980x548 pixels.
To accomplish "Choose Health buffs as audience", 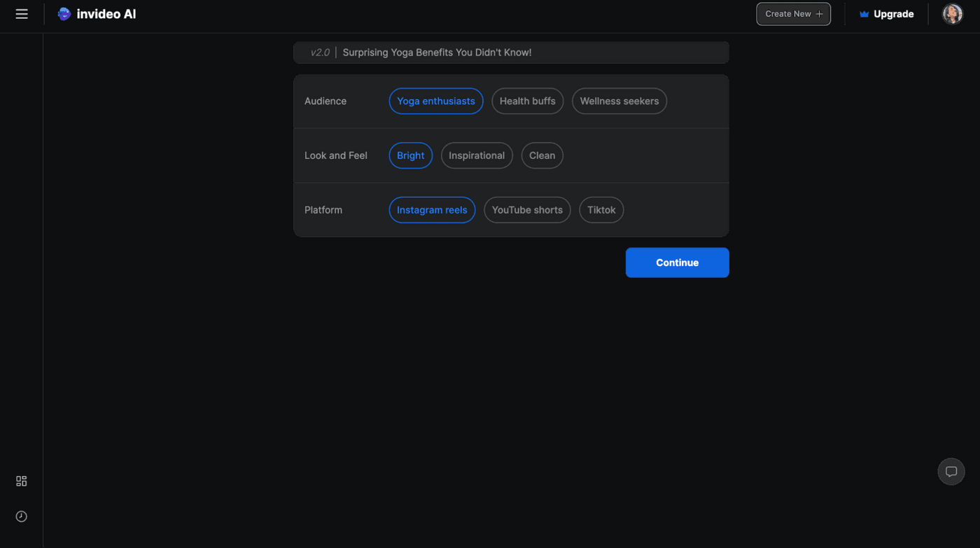I will click(527, 101).
